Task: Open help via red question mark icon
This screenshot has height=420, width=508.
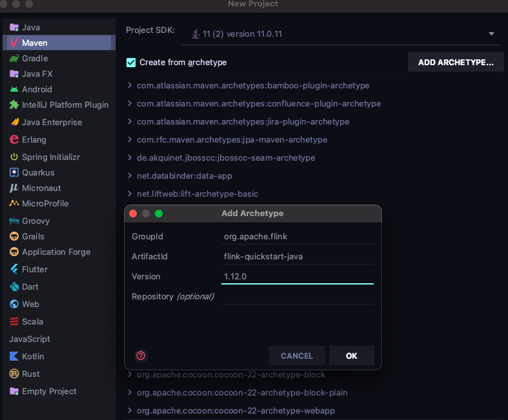Action: tap(141, 355)
